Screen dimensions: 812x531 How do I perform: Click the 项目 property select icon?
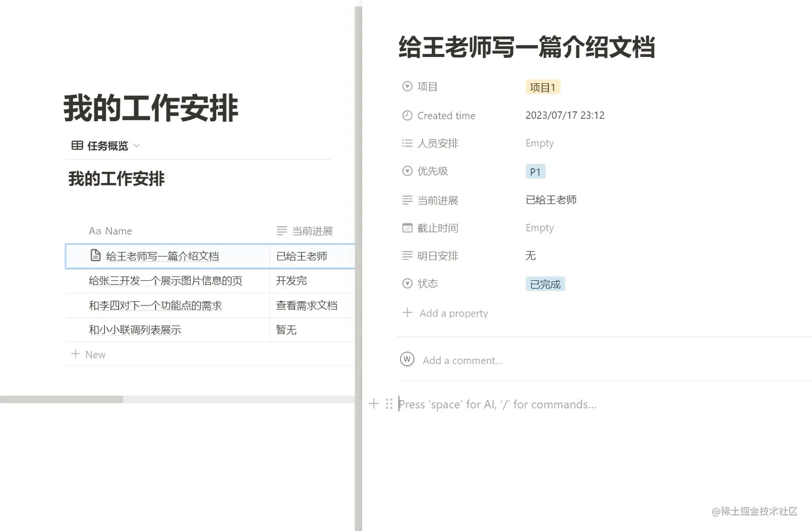(x=407, y=86)
